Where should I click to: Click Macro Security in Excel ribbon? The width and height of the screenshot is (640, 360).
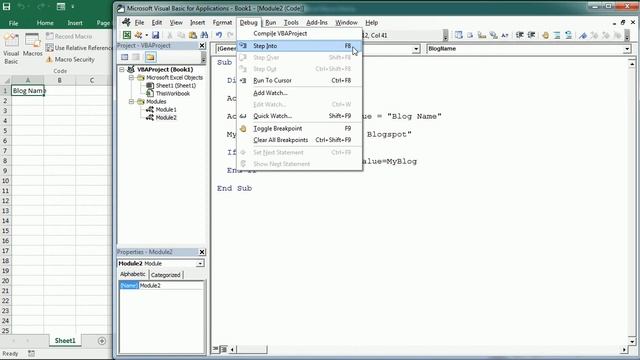(x=70, y=60)
